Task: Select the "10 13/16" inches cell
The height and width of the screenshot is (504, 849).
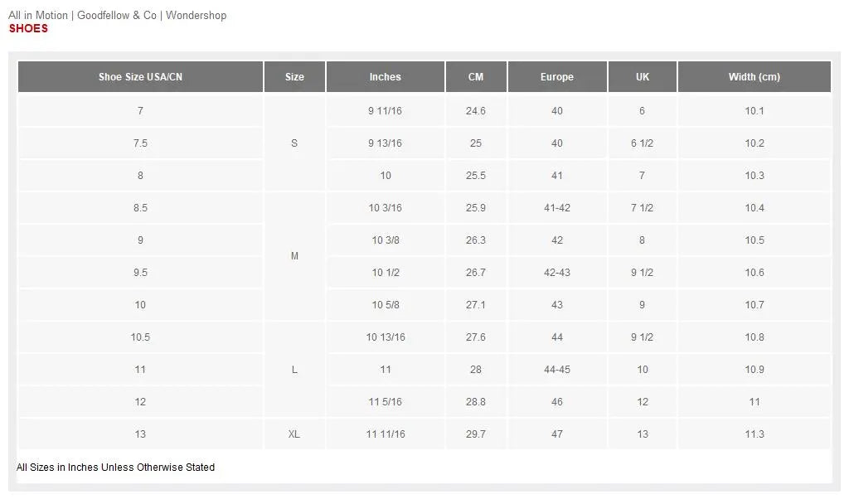Action: (x=385, y=337)
